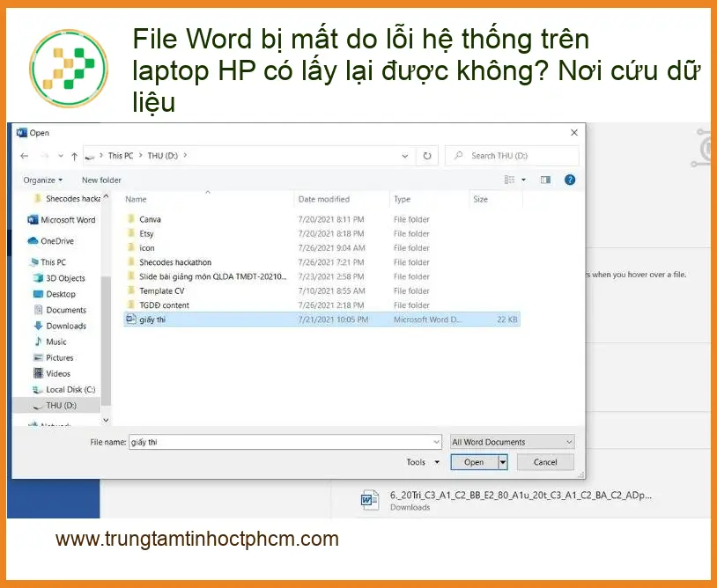The height and width of the screenshot is (588, 717).
Task: Select Local Disk (C:) in sidebar
Action: 64,390
